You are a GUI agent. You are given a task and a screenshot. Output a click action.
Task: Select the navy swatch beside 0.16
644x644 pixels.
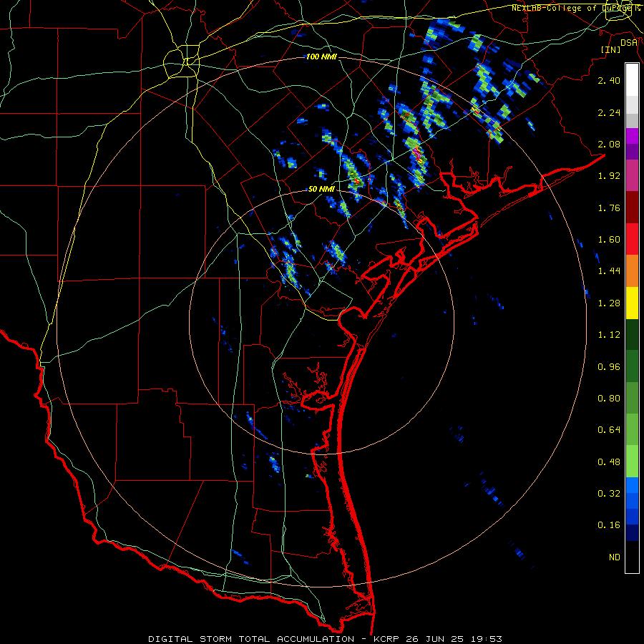pos(632,533)
